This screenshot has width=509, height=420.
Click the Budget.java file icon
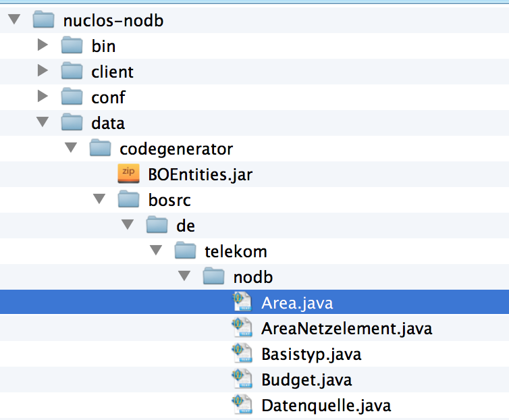tap(242, 379)
